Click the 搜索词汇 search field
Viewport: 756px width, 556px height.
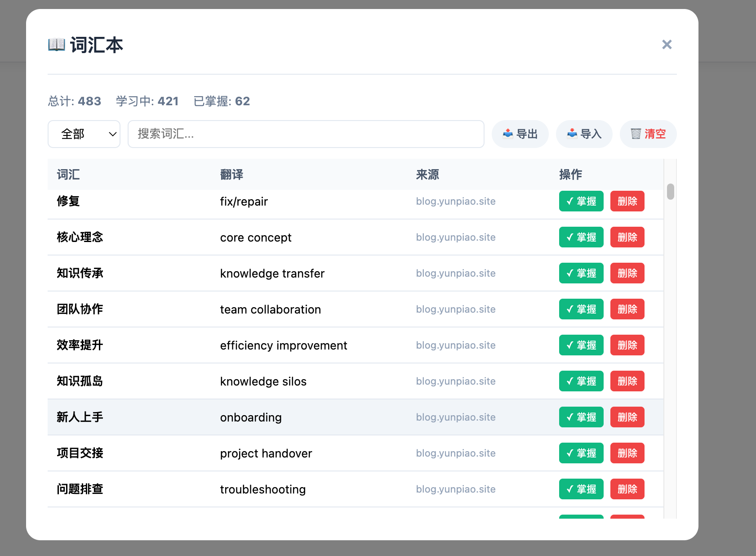pos(306,134)
